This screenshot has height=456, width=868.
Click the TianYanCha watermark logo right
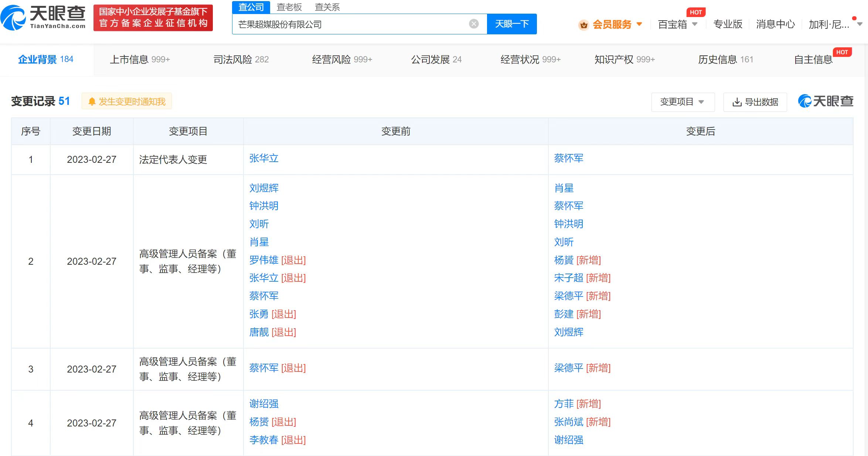point(826,101)
